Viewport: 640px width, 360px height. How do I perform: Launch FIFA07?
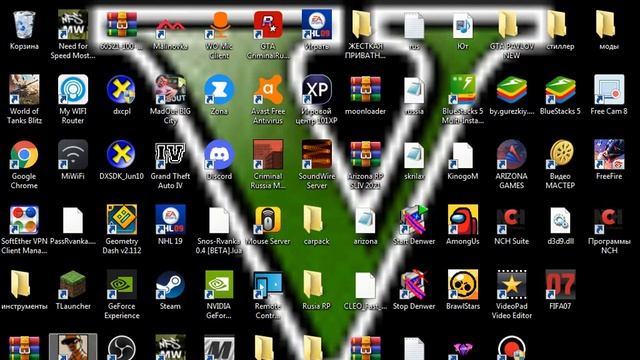coord(560,285)
